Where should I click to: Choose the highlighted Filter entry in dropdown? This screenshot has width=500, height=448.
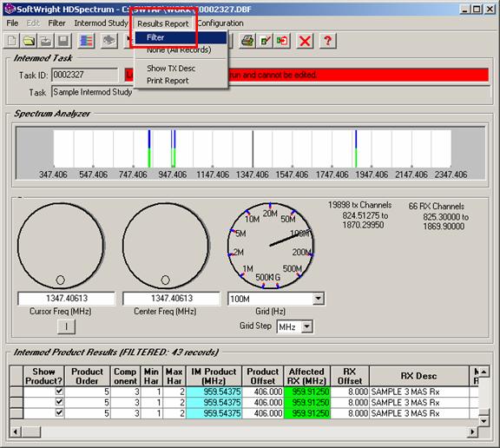pos(181,37)
